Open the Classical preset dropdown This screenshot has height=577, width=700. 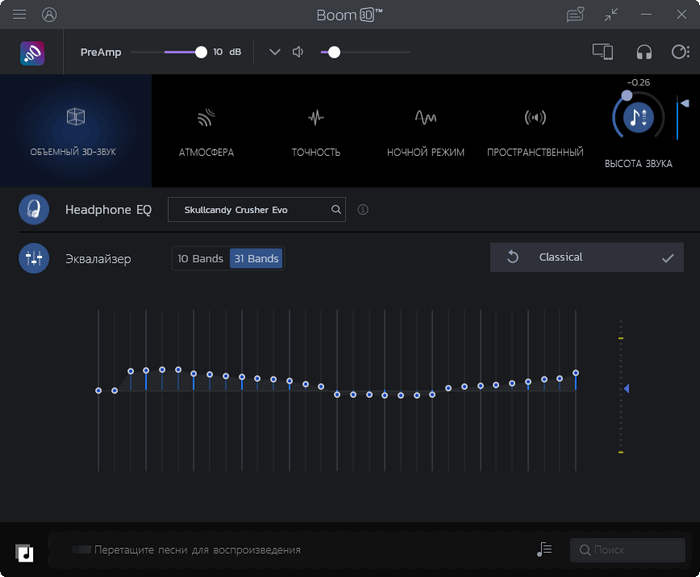pyautogui.click(x=587, y=257)
